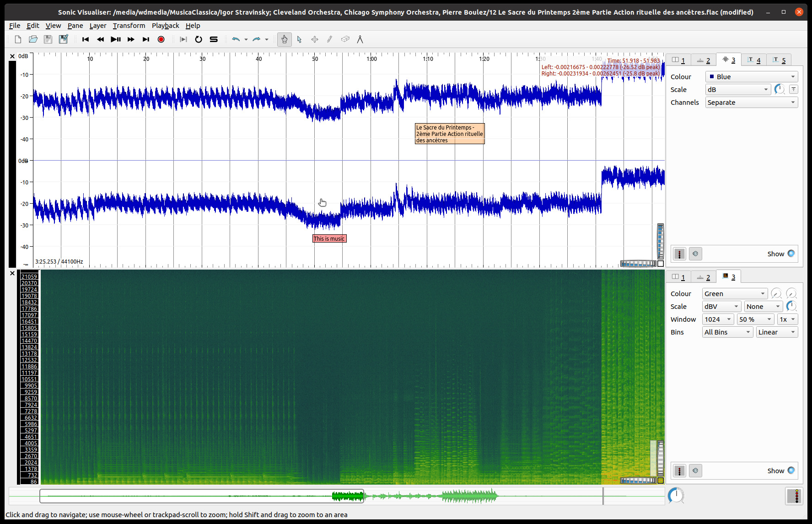The image size is (812, 524).
Task: Click the Fast Forward button
Action: coord(131,39)
